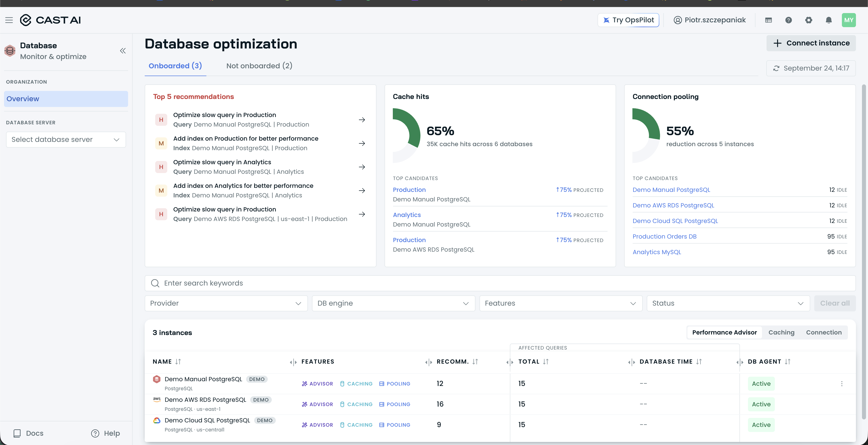Viewport: 868px width, 445px height.
Task: Click the CAST AI logo
Action: 50,20
